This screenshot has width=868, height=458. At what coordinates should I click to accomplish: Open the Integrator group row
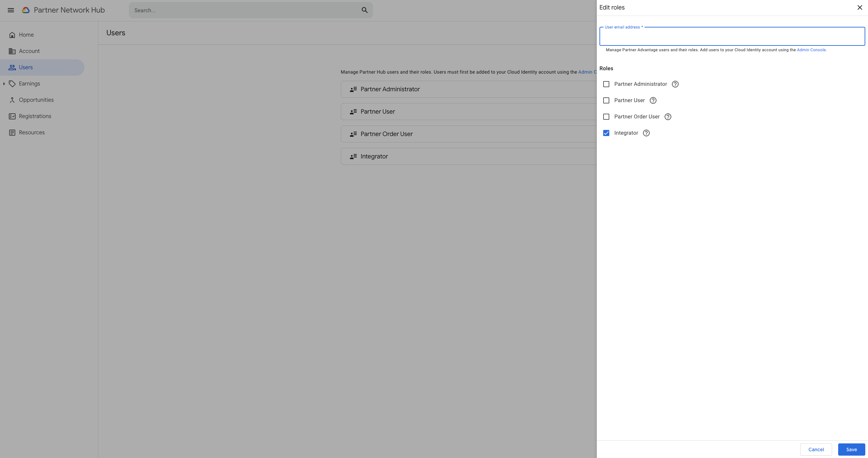click(469, 156)
